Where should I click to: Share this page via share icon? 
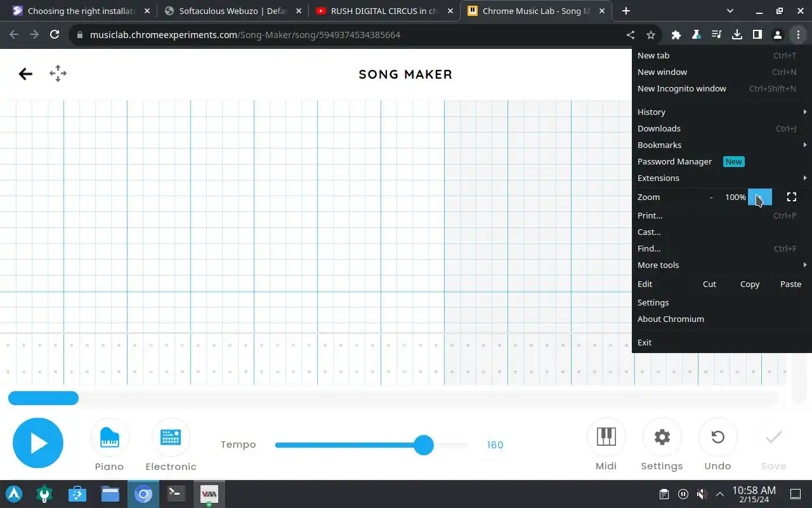(630, 35)
